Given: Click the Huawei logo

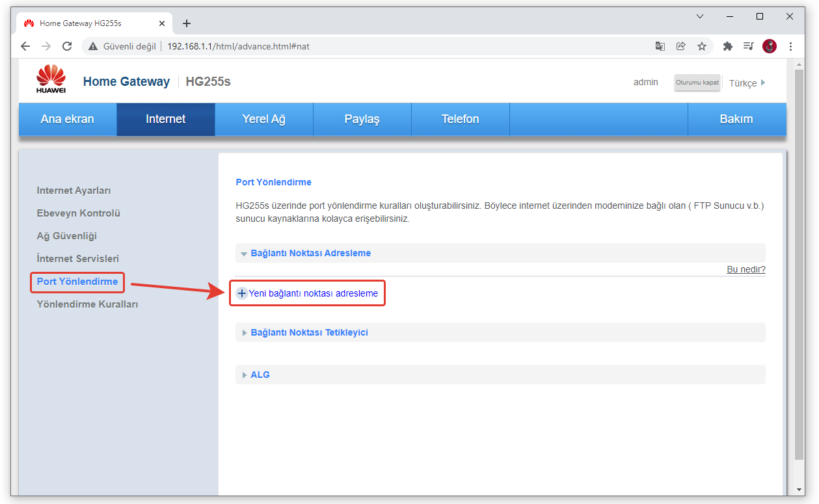Looking at the screenshot, I should pyautogui.click(x=51, y=79).
